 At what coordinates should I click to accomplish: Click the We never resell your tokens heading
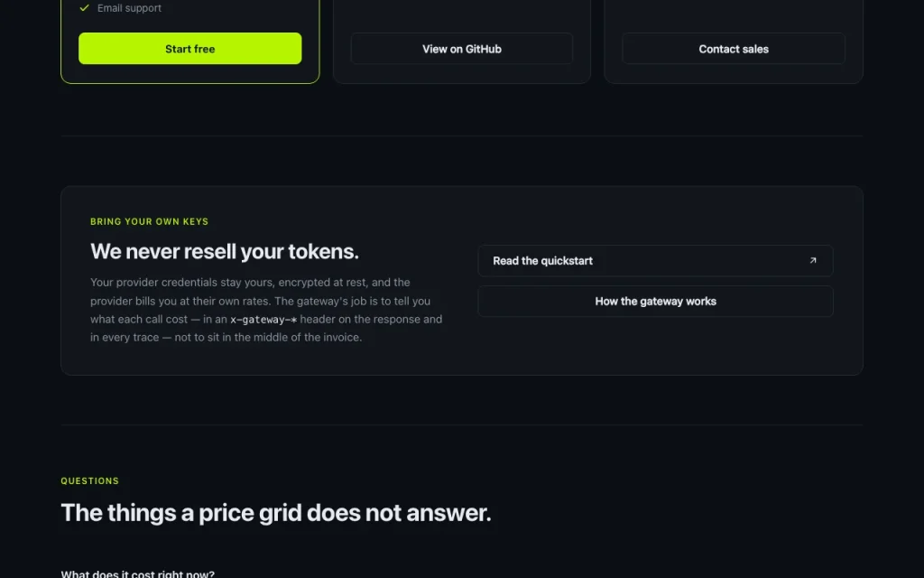point(224,252)
